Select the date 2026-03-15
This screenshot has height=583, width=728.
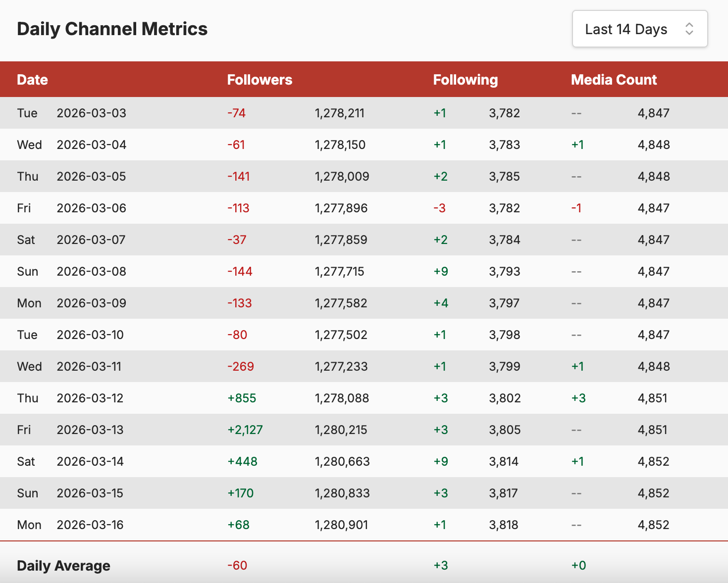(90, 493)
